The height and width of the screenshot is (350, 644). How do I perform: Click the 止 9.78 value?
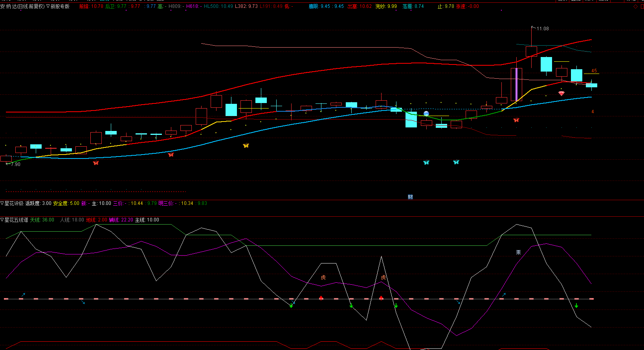pyautogui.click(x=446, y=6)
